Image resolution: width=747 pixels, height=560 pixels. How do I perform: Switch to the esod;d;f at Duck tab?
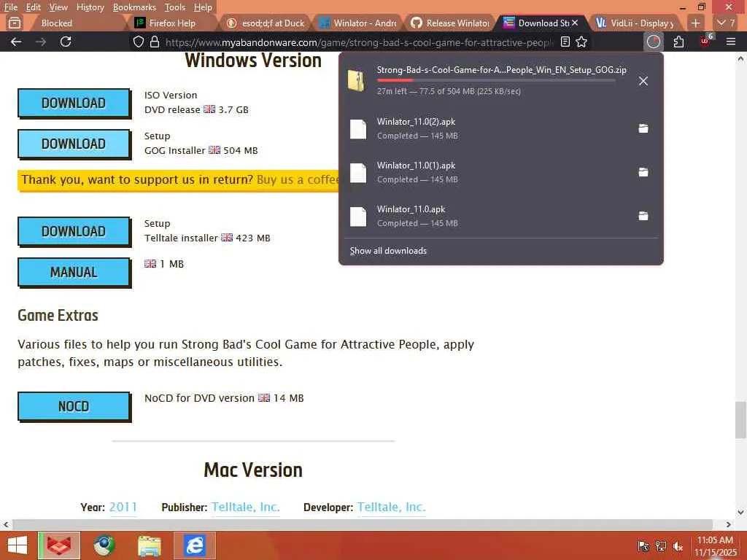click(x=266, y=23)
